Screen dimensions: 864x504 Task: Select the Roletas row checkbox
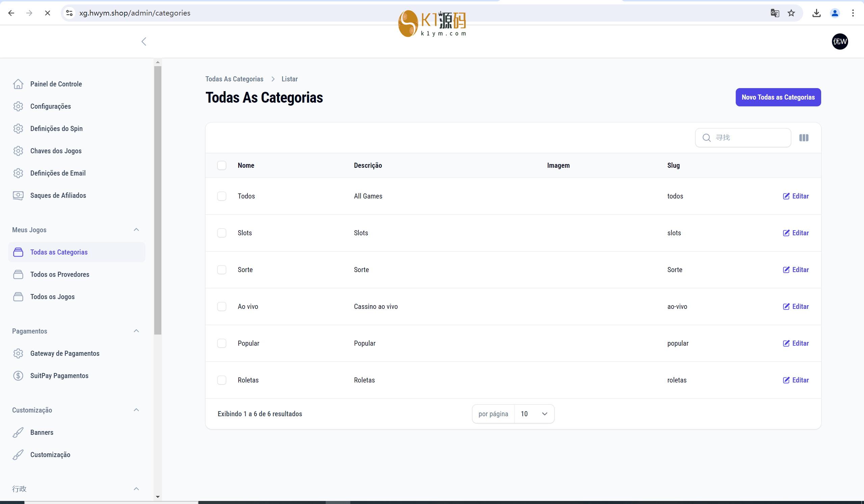pos(222,380)
